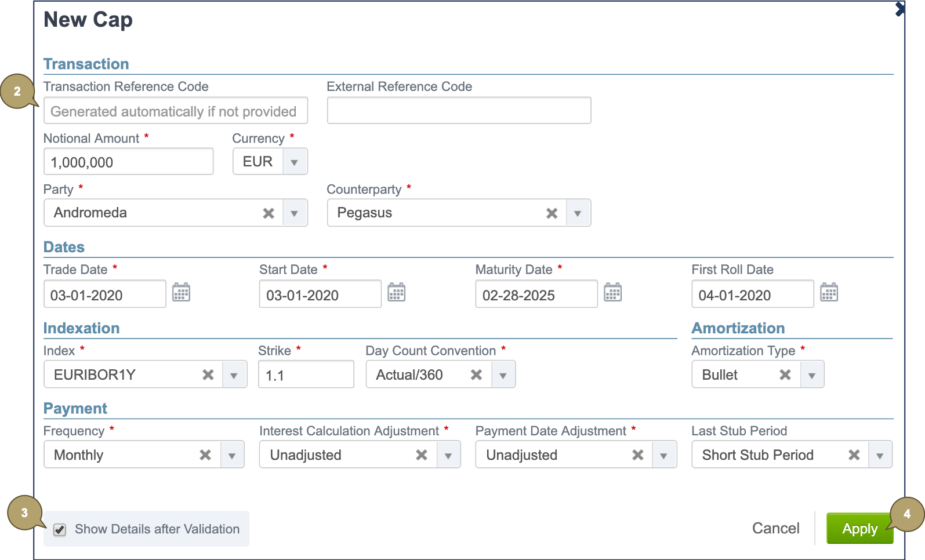
Task: Open the First Roll Date calendar picker
Action: [x=829, y=293]
